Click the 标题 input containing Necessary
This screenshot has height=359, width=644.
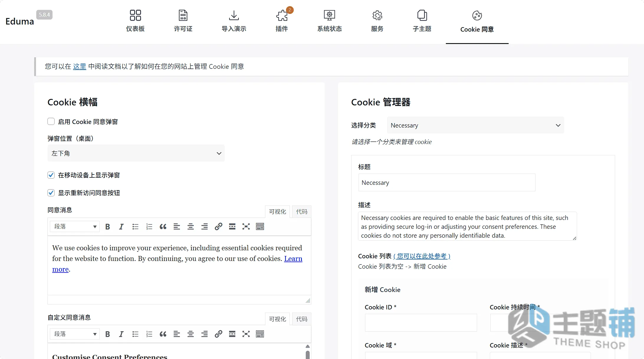click(447, 182)
